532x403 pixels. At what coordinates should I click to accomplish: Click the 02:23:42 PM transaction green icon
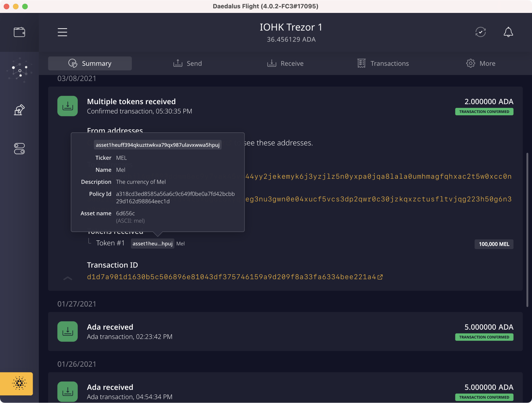coord(68,332)
